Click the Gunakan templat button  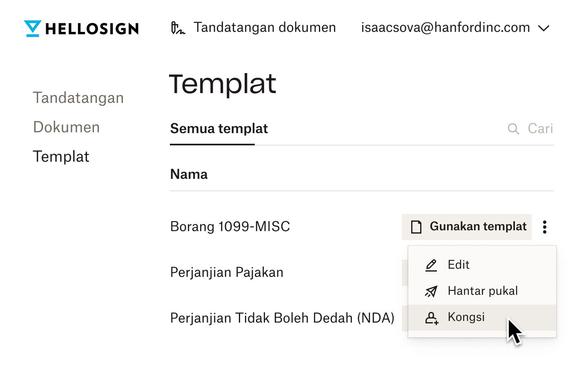point(467,227)
